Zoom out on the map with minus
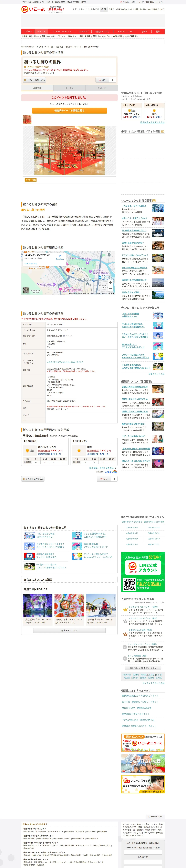Image resolution: width=186 pixels, height=868 pixels. click(x=110, y=288)
